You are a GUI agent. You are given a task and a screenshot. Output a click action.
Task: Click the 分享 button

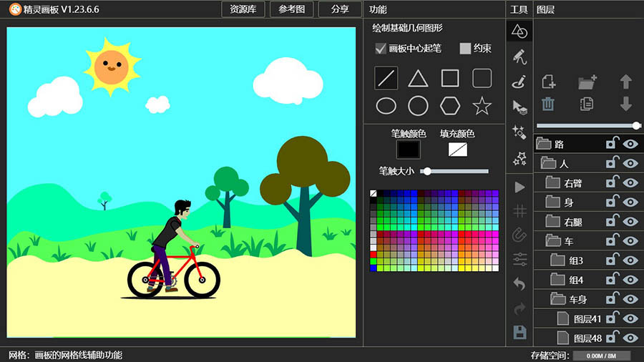tap(340, 9)
